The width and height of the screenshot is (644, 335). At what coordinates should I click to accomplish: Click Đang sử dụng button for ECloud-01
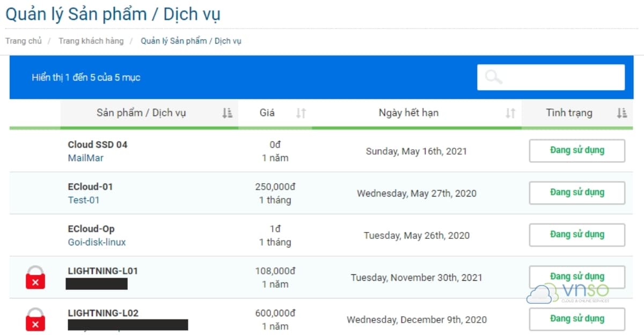coord(577,193)
